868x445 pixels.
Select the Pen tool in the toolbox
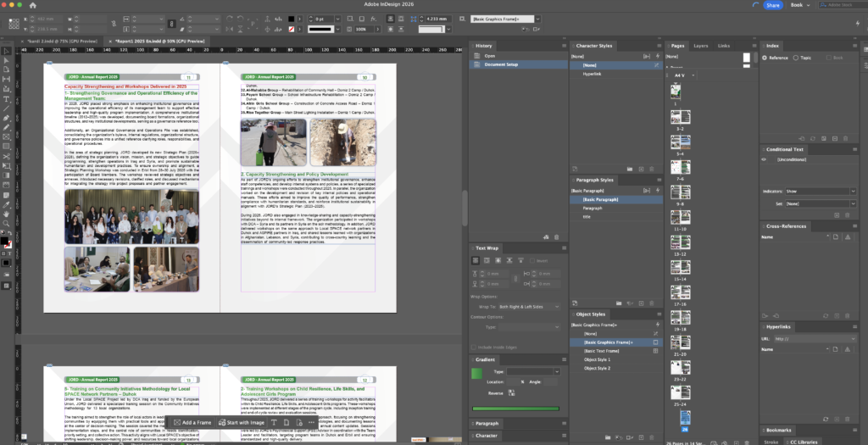tap(6, 117)
